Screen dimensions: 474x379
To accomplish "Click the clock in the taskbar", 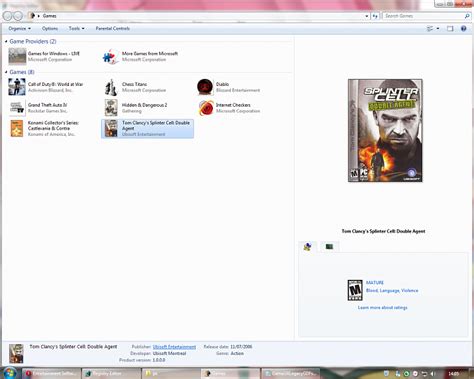I will point(453,374).
